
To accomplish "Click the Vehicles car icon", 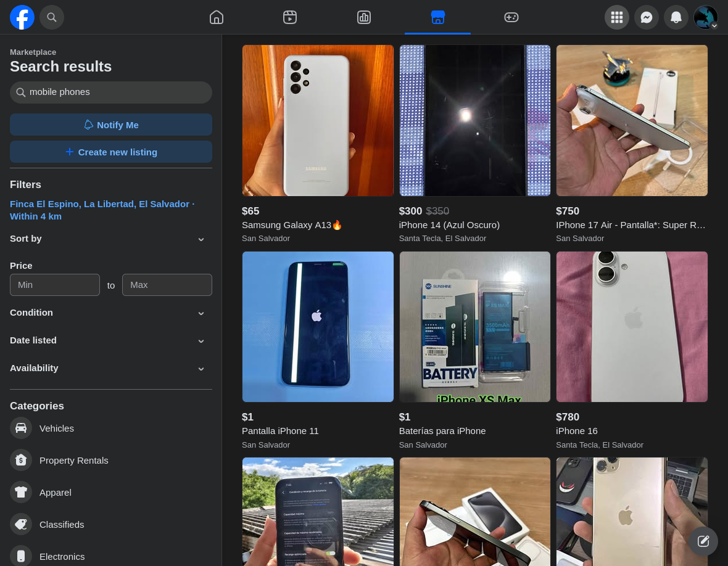I will click(x=21, y=429).
